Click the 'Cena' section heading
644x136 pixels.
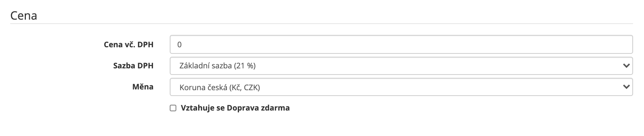24,16
